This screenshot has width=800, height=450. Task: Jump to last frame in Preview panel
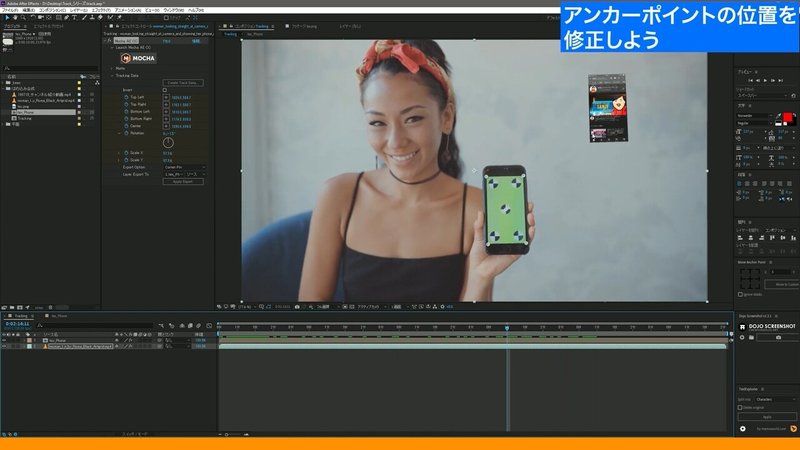(x=780, y=81)
